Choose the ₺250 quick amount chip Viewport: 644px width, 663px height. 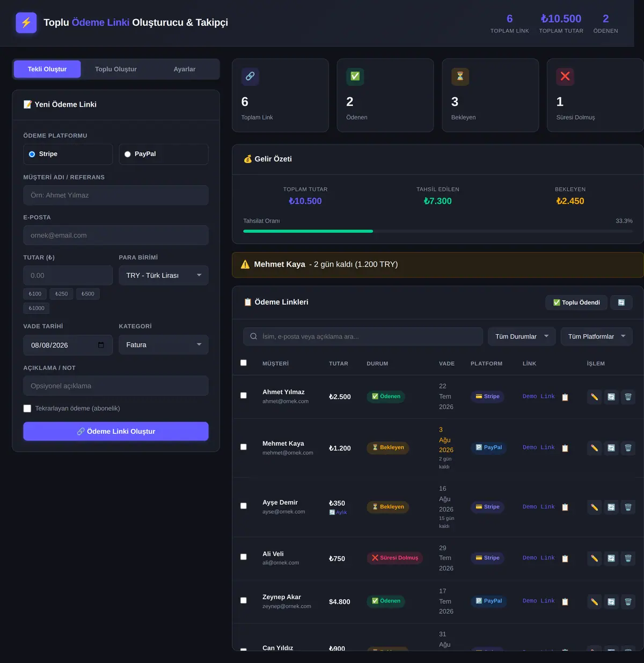[62, 294]
